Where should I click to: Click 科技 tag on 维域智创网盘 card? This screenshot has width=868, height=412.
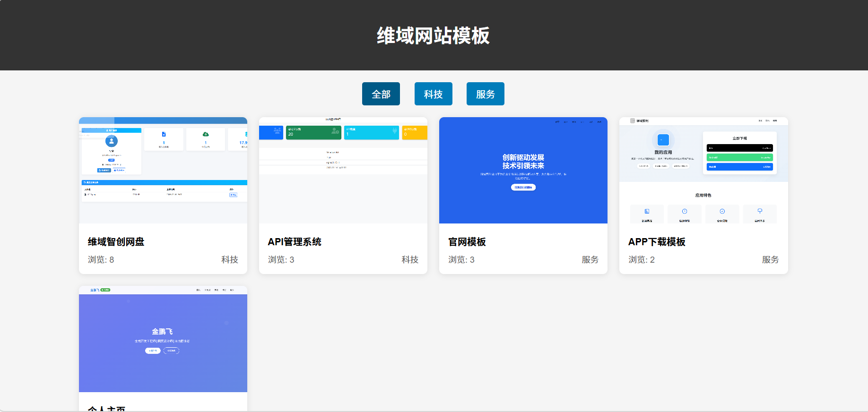point(230,260)
